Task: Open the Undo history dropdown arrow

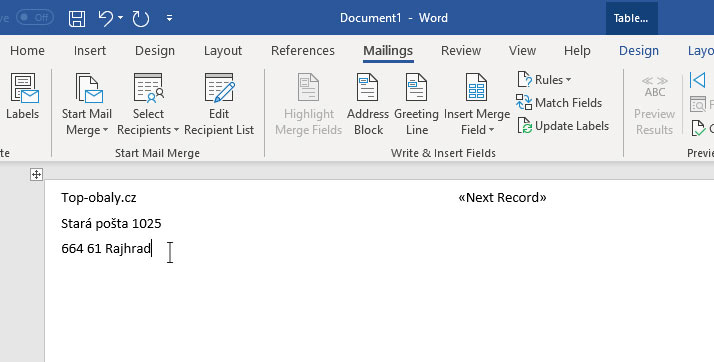Action: click(121, 18)
